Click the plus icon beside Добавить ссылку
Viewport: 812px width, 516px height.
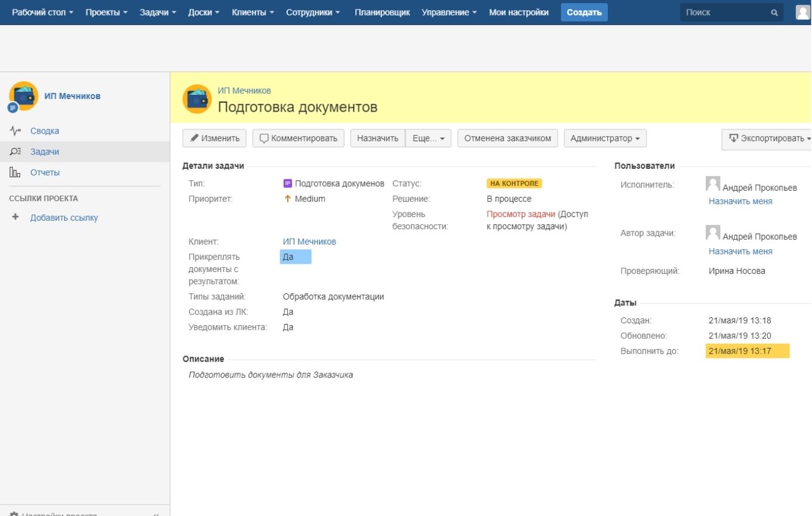coord(16,218)
